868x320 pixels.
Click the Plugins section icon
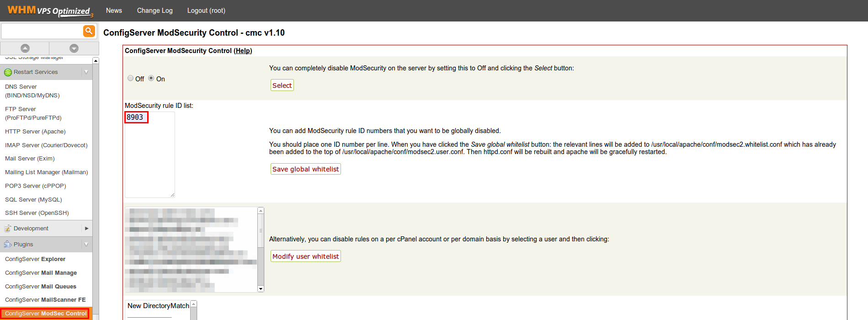tap(8, 245)
